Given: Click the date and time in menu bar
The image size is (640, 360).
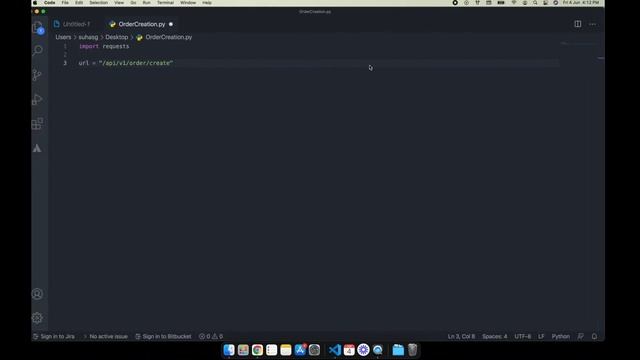Looking at the screenshot, I should (581, 3).
